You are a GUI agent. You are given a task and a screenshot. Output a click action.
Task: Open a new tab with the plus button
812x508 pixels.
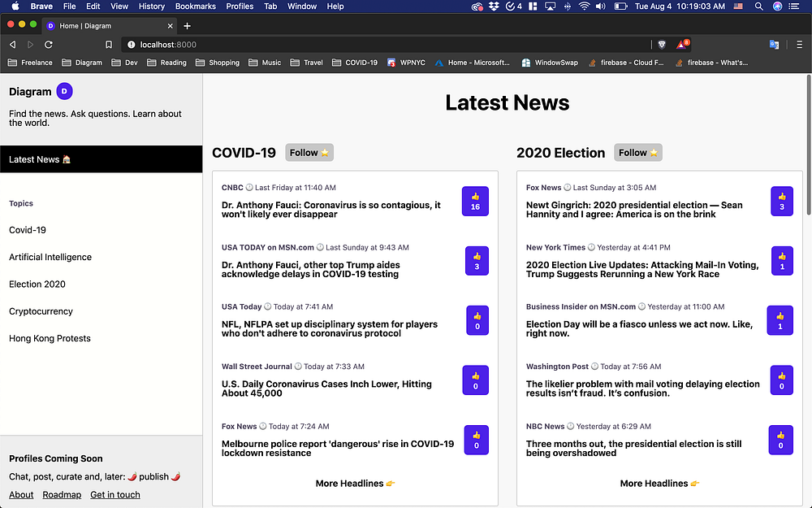coord(187,26)
